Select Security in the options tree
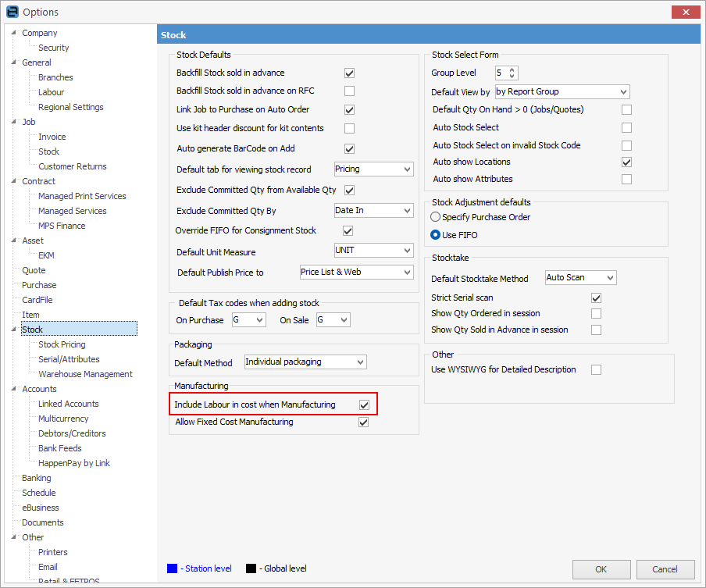This screenshot has height=588, width=706. (54, 48)
